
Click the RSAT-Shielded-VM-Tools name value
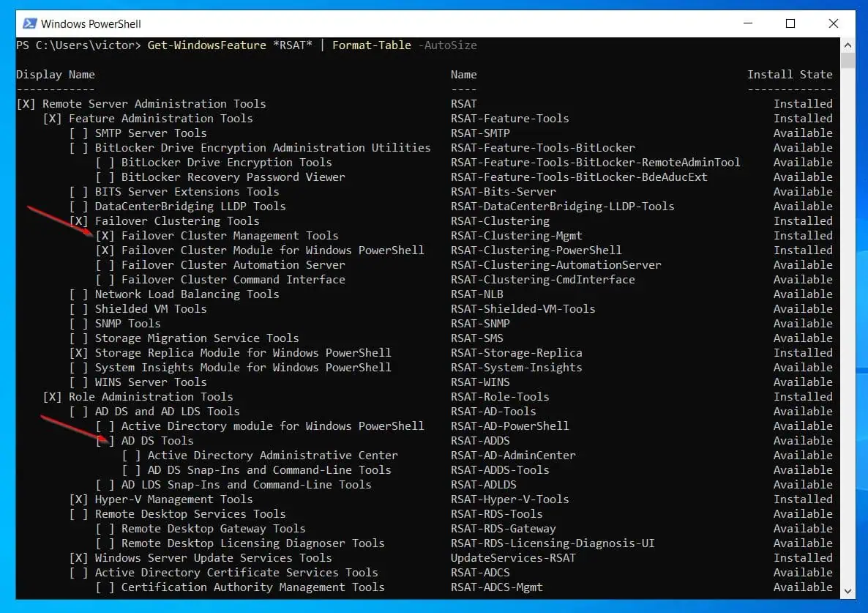point(523,309)
